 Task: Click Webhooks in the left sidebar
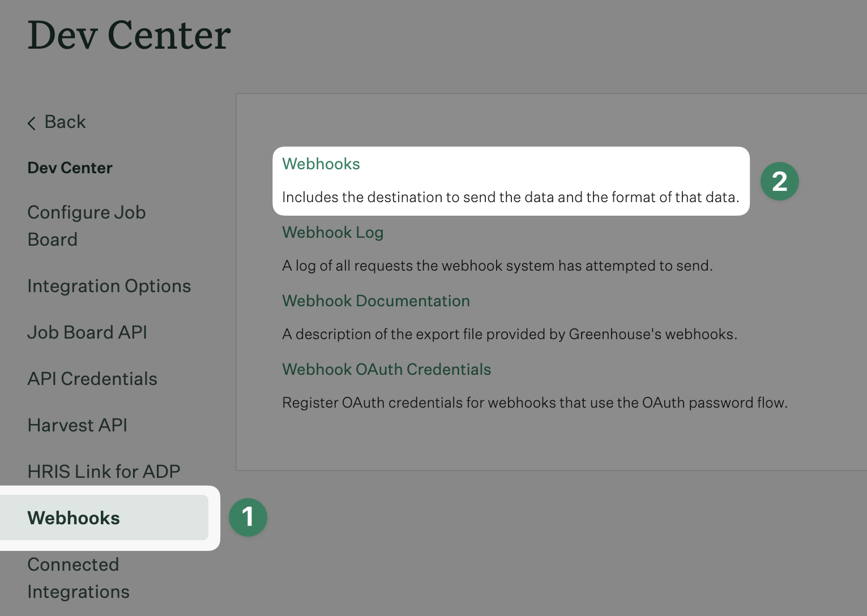click(74, 518)
